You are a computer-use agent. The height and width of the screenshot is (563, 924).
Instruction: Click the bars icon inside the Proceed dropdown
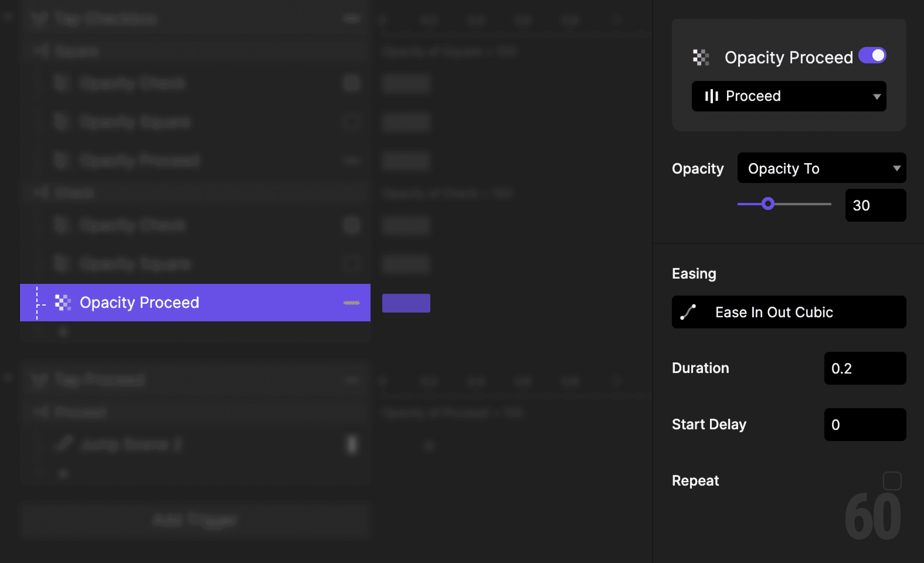pyautogui.click(x=711, y=96)
